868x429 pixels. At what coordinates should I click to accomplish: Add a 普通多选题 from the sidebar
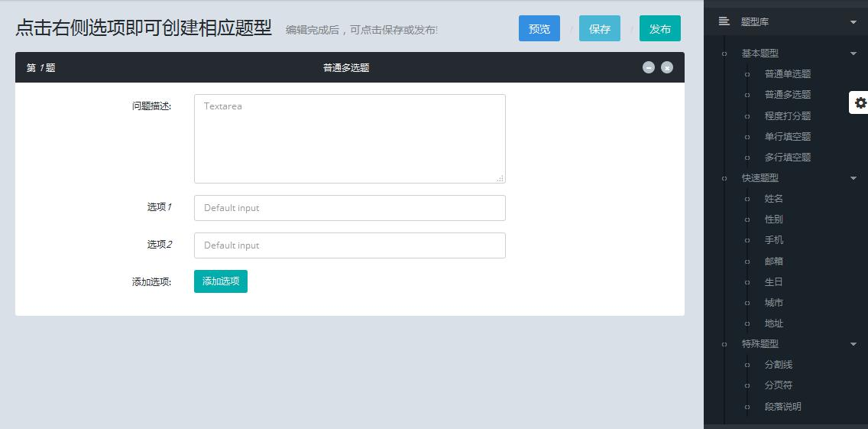pyautogui.click(x=787, y=95)
